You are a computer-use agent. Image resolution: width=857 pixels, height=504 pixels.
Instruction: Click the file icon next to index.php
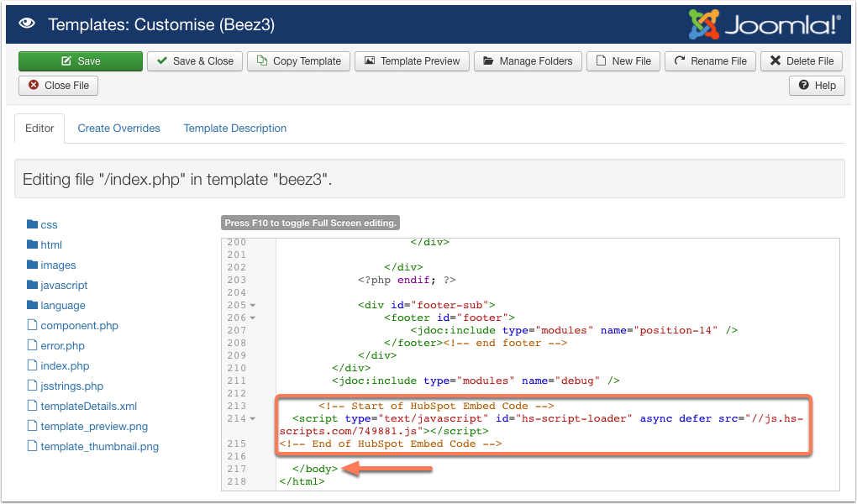[x=32, y=365]
